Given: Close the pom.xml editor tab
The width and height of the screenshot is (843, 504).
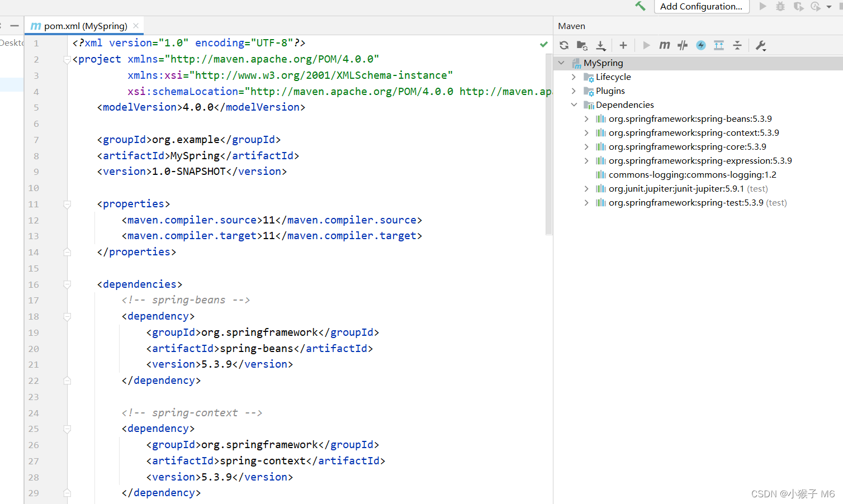Looking at the screenshot, I should [136, 26].
